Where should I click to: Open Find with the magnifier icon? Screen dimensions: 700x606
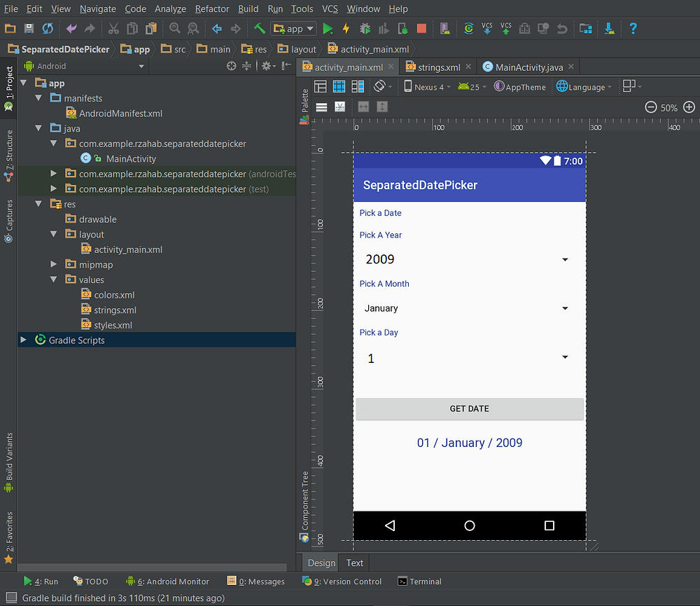(174, 29)
